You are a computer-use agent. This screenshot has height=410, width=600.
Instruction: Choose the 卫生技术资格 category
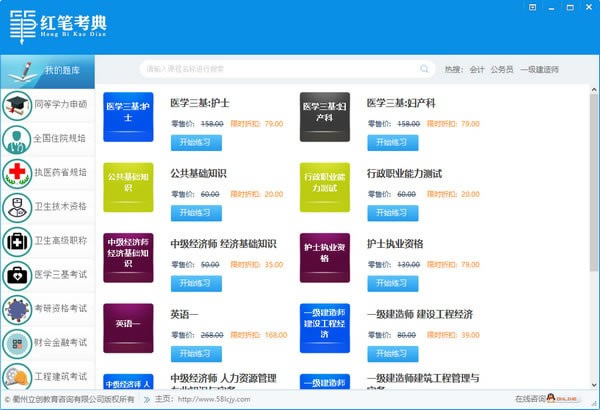click(x=48, y=206)
